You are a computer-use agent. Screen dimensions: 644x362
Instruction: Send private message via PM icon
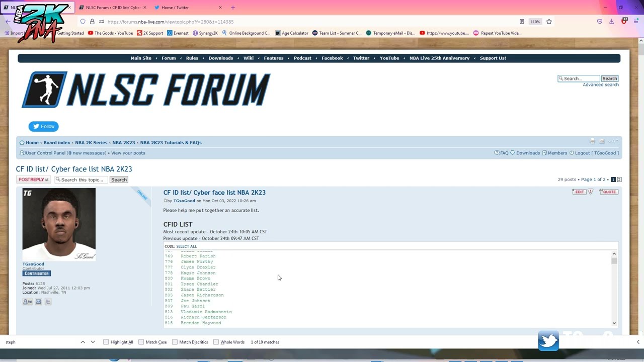coord(27,302)
